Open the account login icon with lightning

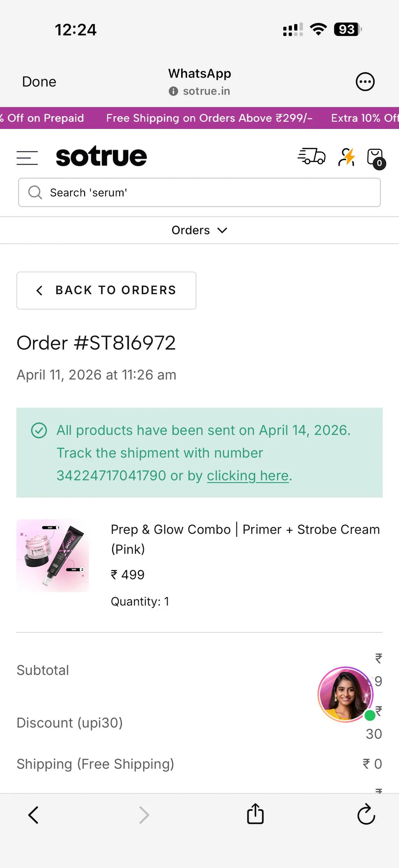click(346, 157)
